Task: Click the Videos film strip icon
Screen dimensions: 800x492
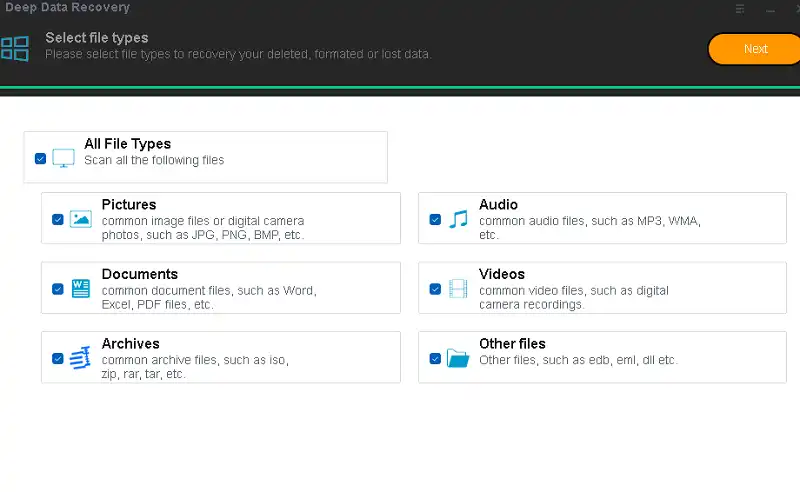Action: point(458,289)
